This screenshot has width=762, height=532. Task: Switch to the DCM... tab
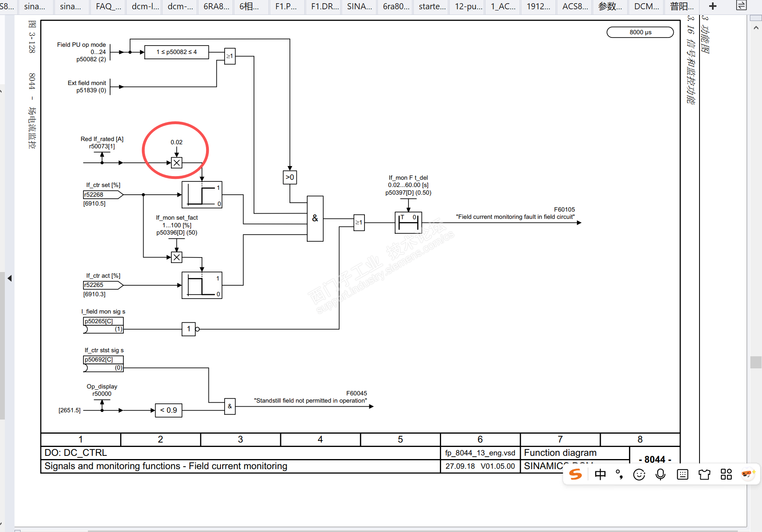click(647, 6)
